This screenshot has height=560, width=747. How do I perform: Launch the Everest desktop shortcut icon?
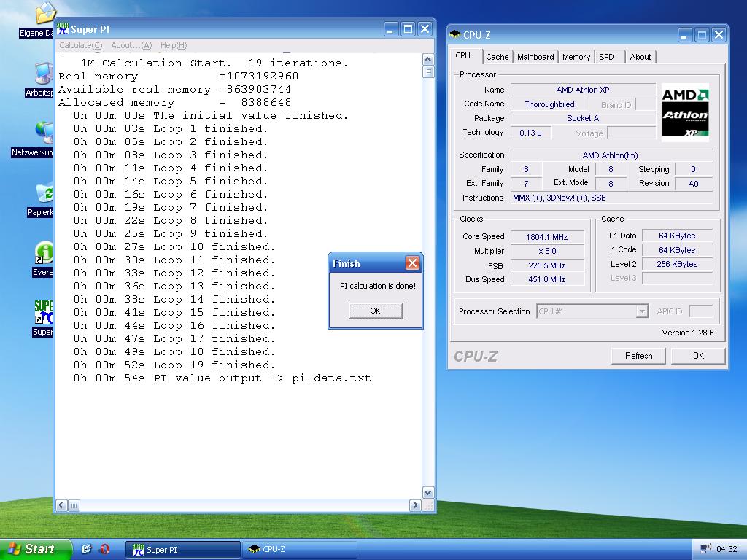[44, 252]
